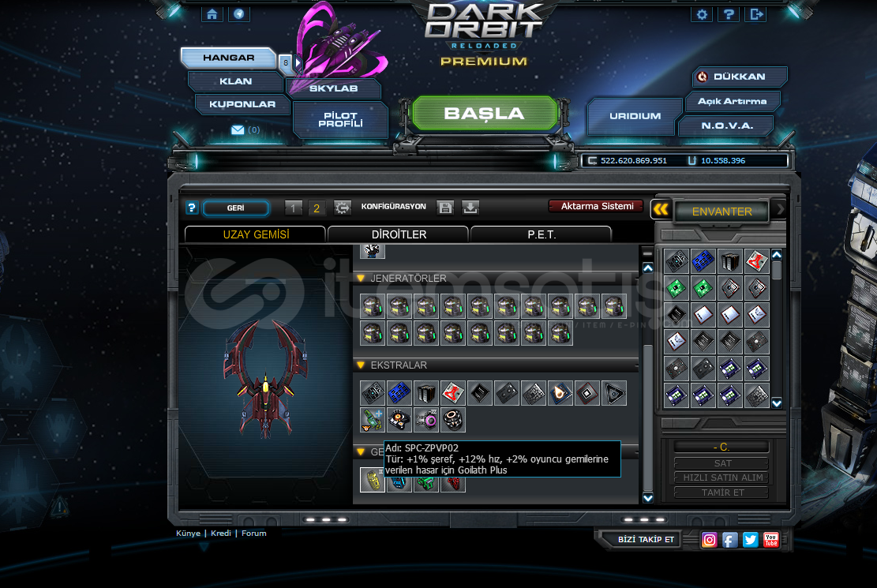Viewport: 877px width, 588px height.
Task: Open the Facebook icon
Action: [730, 540]
